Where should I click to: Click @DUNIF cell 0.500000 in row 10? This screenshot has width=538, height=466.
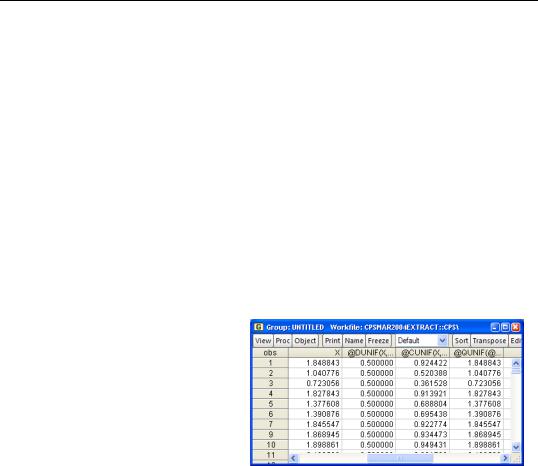click(369, 445)
